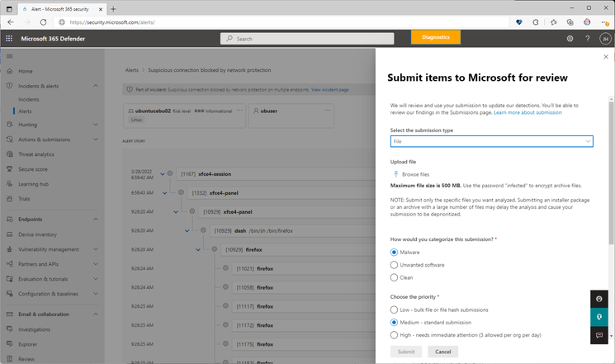This screenshot has width=615, height=364.
Task: Click the Browse files upload icon
Action: pos(395,174)
